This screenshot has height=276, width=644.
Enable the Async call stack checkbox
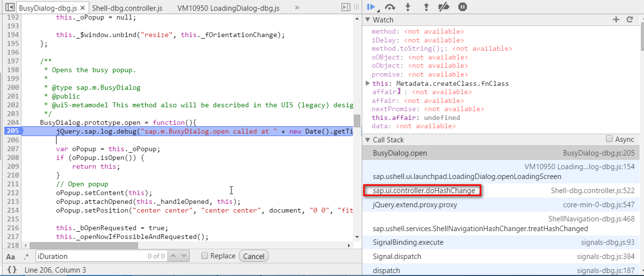point(609,139)
